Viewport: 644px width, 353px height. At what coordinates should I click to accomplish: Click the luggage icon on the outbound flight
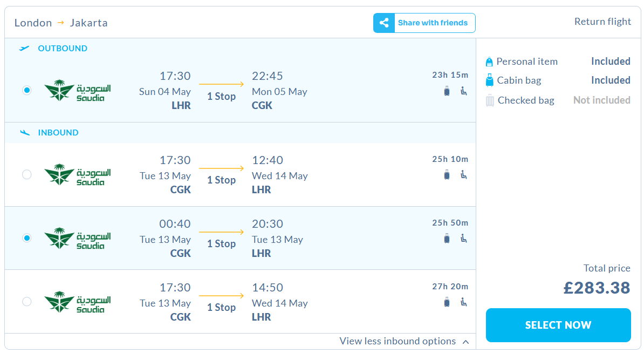[447, 91]
